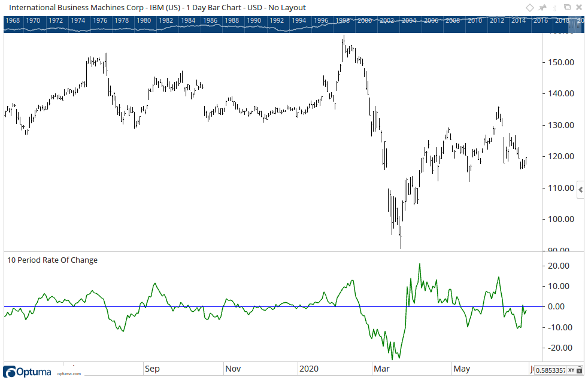Select the green ROC line at its April peak
Screen dimensions: 588x380
[420, 265]
